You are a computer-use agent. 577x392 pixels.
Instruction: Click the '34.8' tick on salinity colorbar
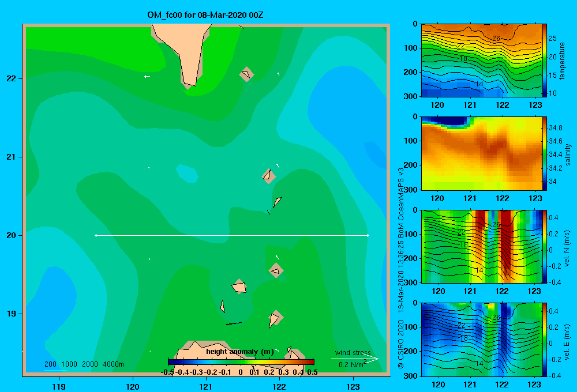coord(556,128)
